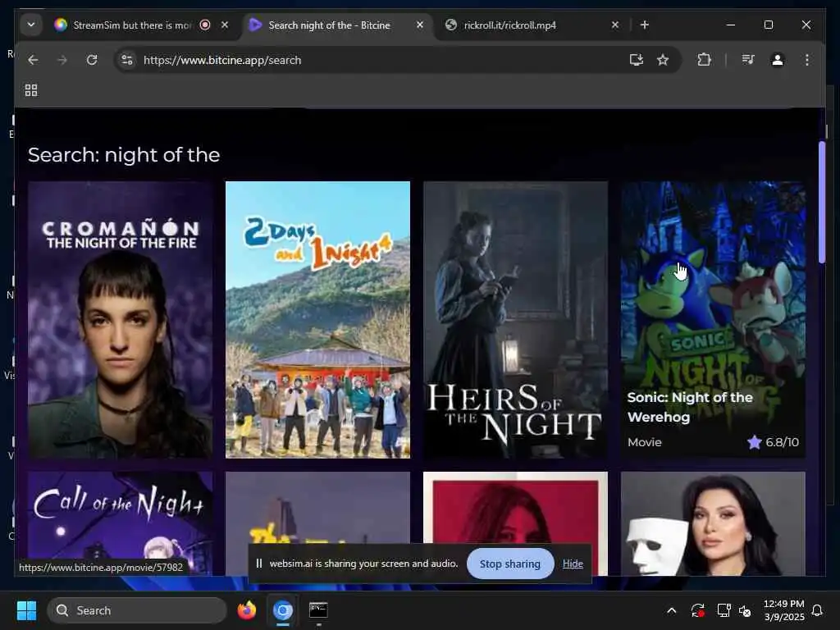Viewport: 840px width, 630px height.
Task: Click the Search: night of the heading
Action: click(x=124, y=155)
